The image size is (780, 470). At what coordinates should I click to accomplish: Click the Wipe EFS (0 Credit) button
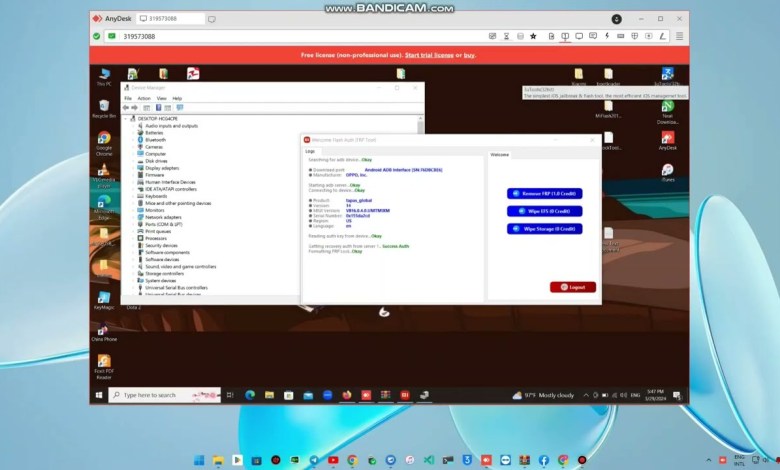544,211
